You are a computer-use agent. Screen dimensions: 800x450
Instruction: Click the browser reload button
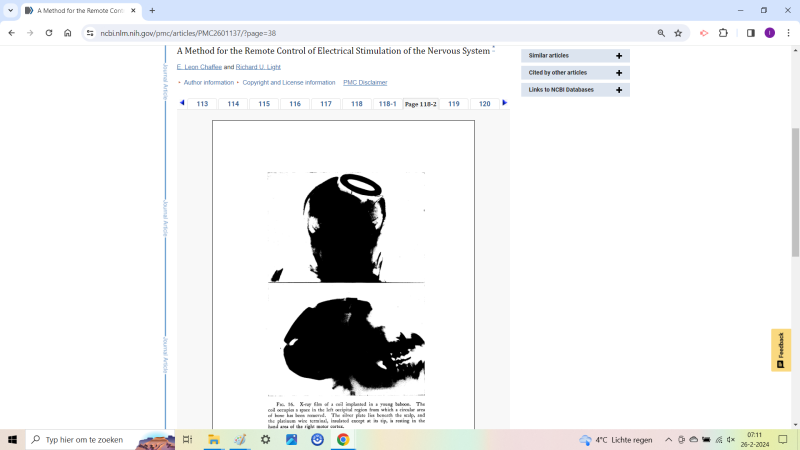[x=48, y=33]
